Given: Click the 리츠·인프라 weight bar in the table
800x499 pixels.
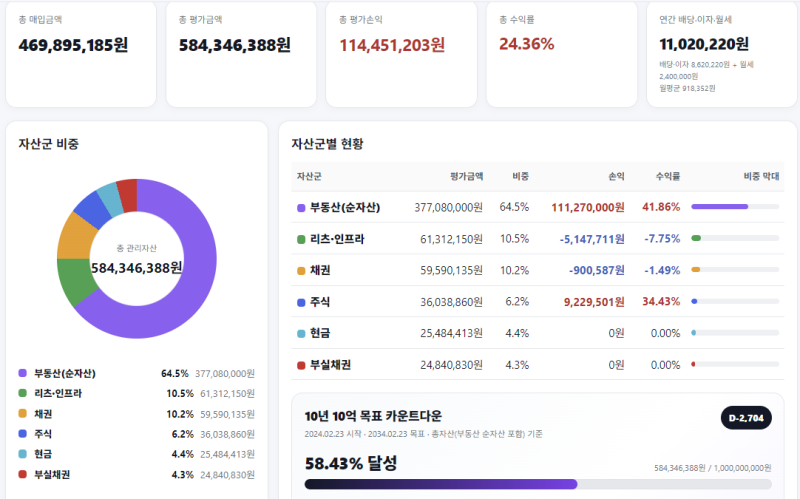Looking at the screenshot, I should coord(735,238).
